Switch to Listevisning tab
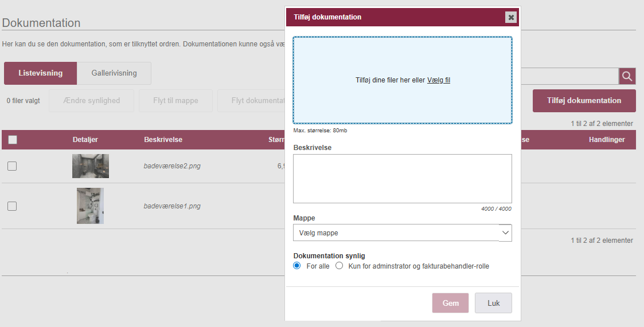644x327 pixels. point(40,73)
